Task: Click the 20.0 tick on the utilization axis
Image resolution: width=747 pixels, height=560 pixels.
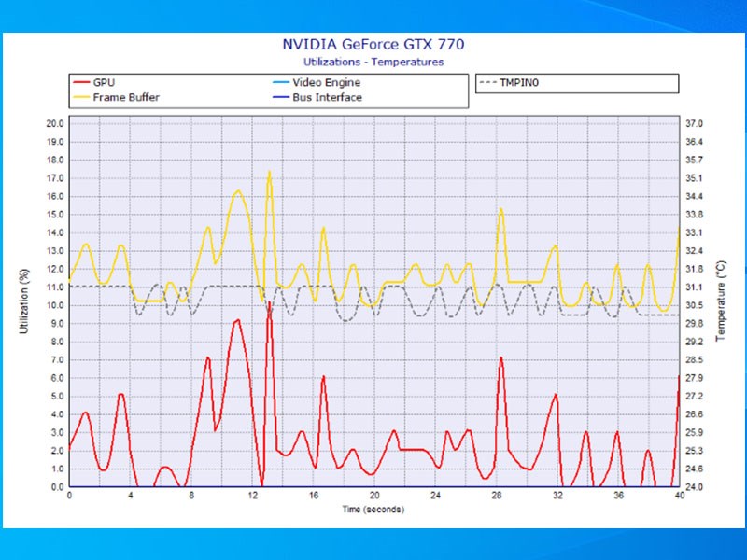Action: tap(54, 123)
